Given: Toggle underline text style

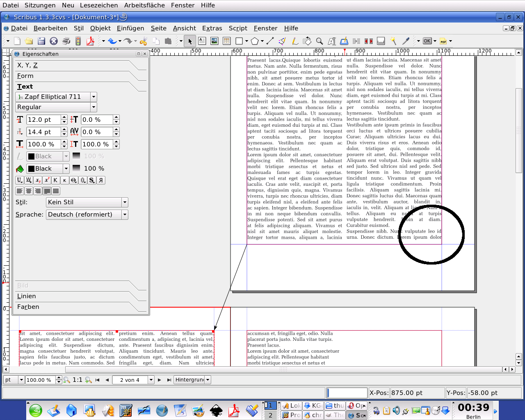Looking at the screenshot, I should [x=19, y=180].
